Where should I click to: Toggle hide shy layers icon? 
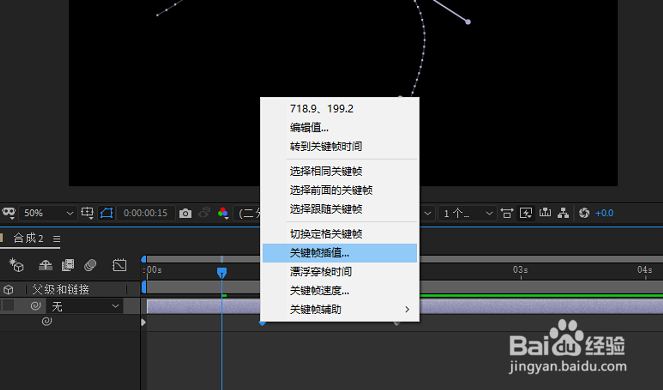coord(46,265)
